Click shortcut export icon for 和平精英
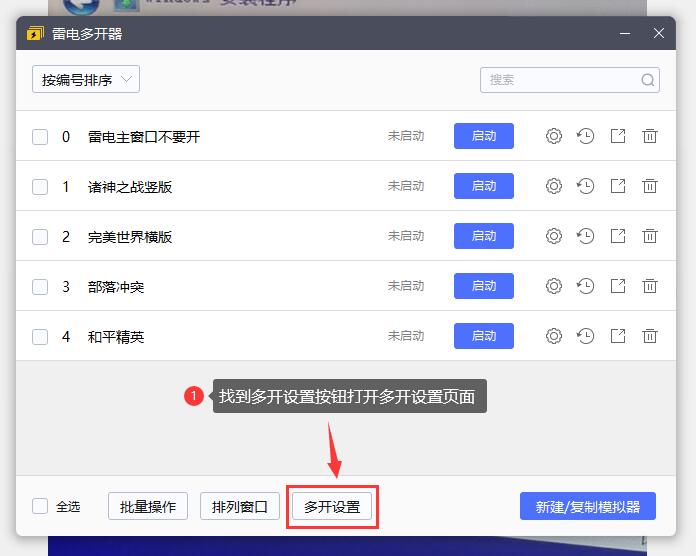Viewport: 696px width, 556px height. click(x=618, y=336)
